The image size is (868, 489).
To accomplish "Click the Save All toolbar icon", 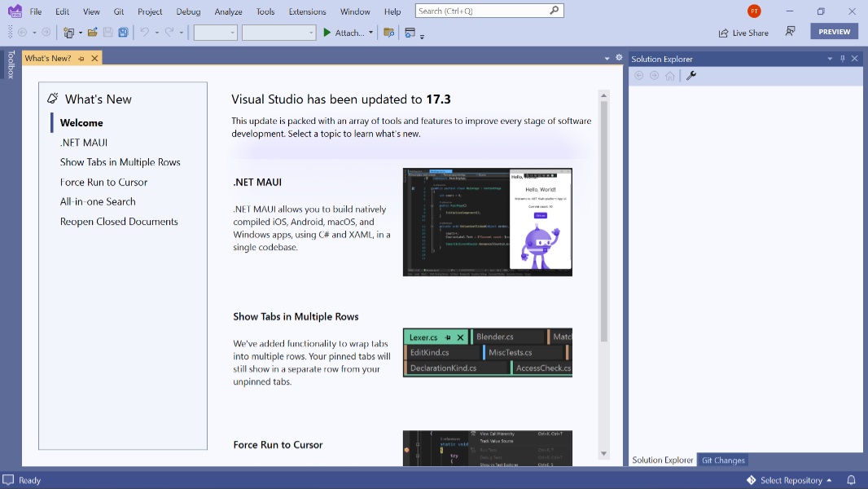I will 123,33.
